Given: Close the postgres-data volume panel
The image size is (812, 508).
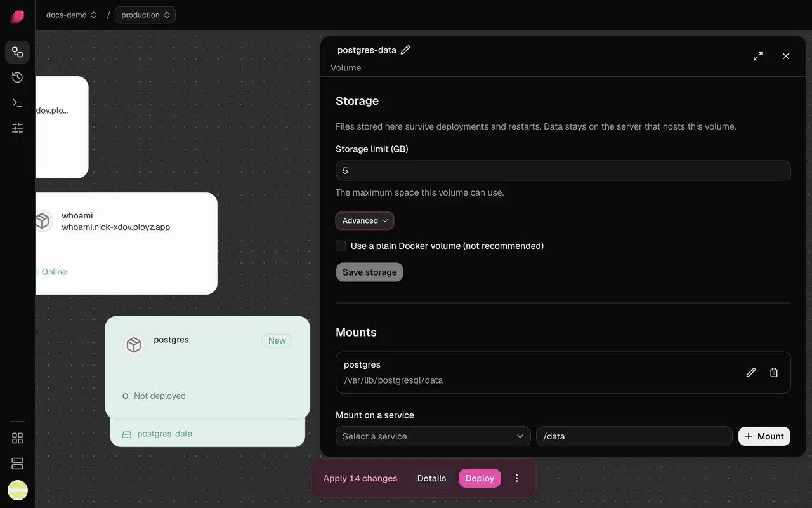Looking at the screenshot, I should [x=786, y=56].
